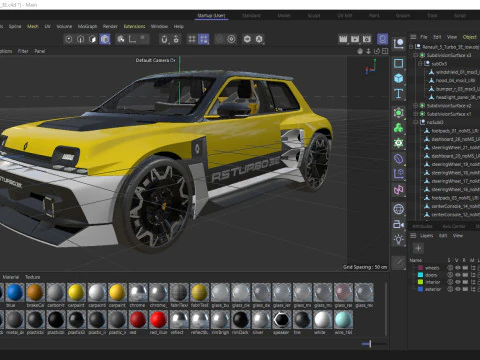Click the purple Field object icon
480x360 pixels.
[x=398, y=174]
